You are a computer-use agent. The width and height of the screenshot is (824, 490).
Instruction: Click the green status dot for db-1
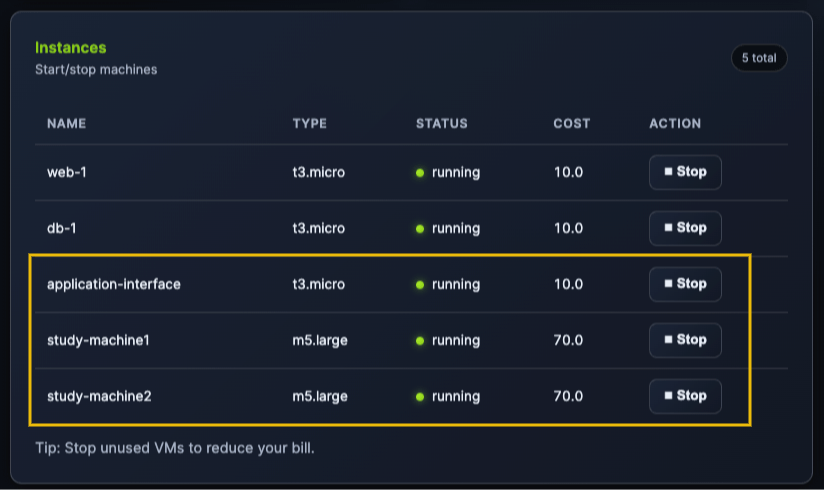[x=421, y=228]
